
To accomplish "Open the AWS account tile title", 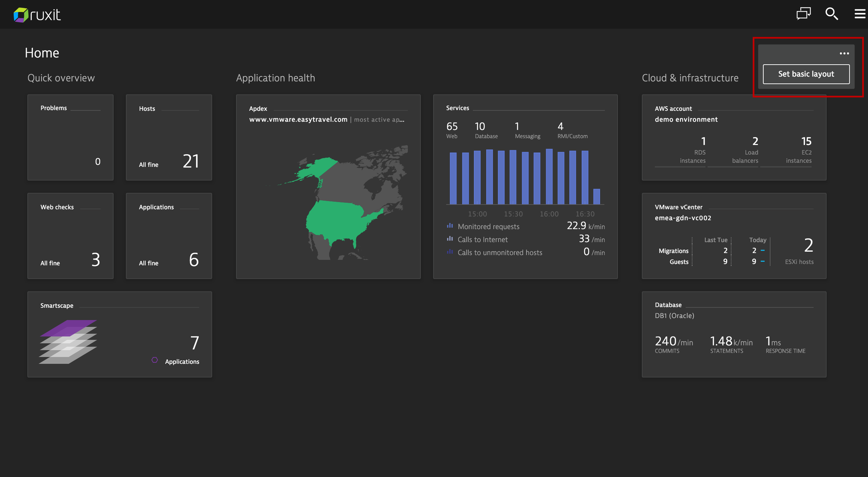I will [673, 108].
